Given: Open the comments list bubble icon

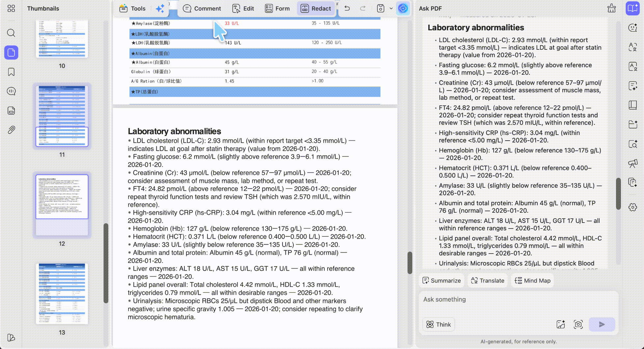Looking at the screenshot, I should (11, 91).
